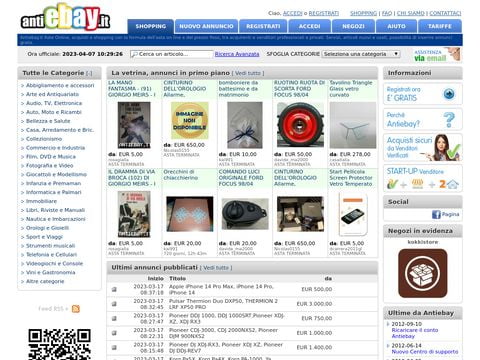
Task: Open the bomboniere thumbnail image
Action: tap(245, 125)
